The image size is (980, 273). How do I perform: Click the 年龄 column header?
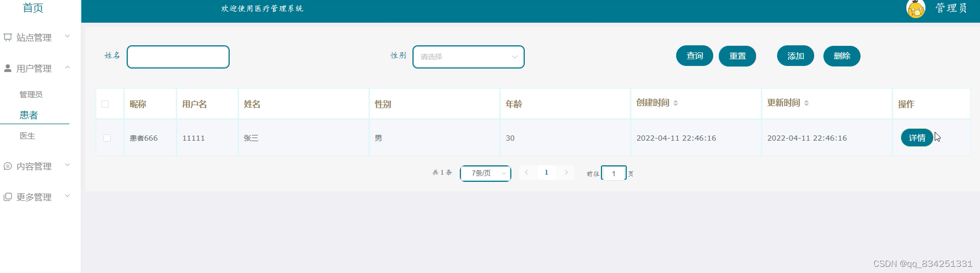pyautogui.click(x=514, y=104)
